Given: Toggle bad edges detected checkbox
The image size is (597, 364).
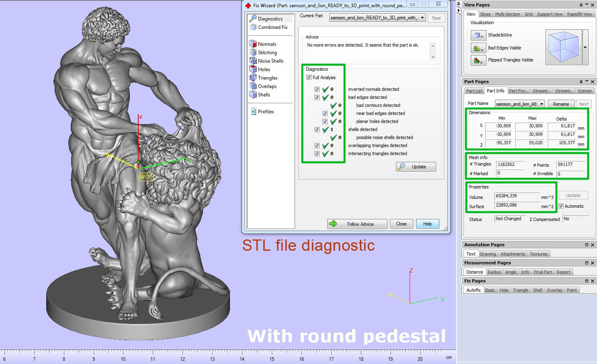Looking at the screenshot, I should tap(317, 97).
